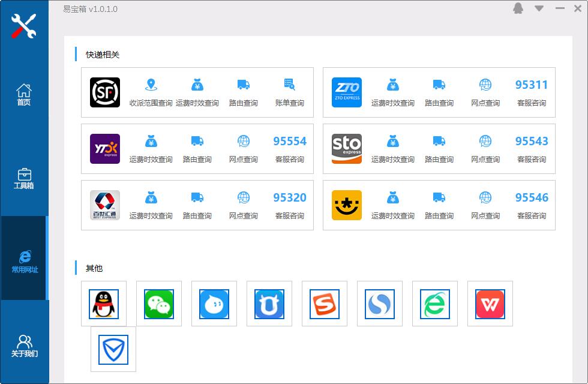588x384 pixels.
Task: Launch the QQ penguin icon
Action: pyautogui.click(x=104, y=304)
